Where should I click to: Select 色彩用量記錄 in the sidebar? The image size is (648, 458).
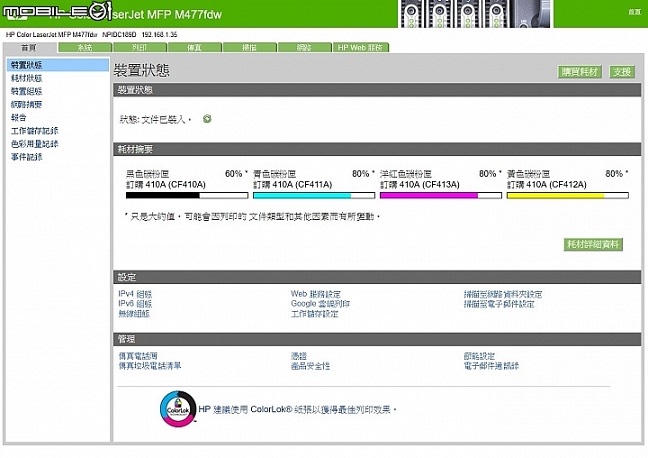(34, 144)
